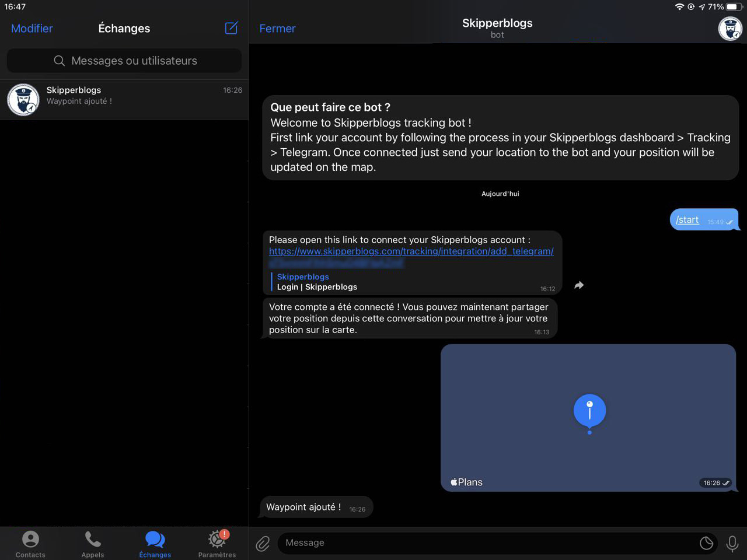Screen dimensions: 747x560
Task: Tap the microphone voice message icon
Action: (732, 544)
